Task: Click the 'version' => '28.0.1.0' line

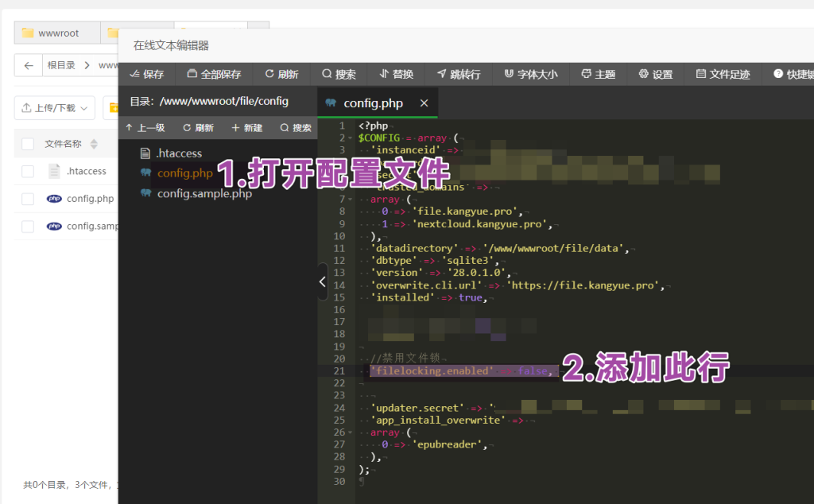Action: [441, 273]
